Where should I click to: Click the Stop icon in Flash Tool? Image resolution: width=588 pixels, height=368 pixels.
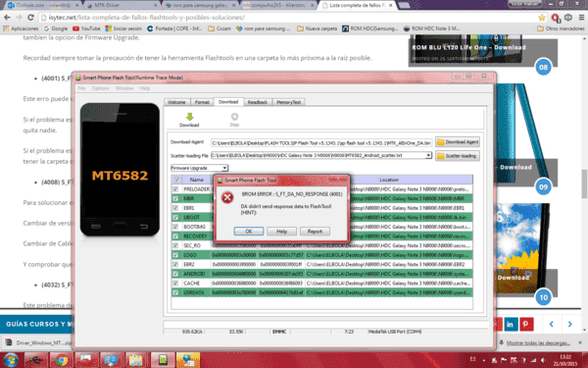click(234, 117)
